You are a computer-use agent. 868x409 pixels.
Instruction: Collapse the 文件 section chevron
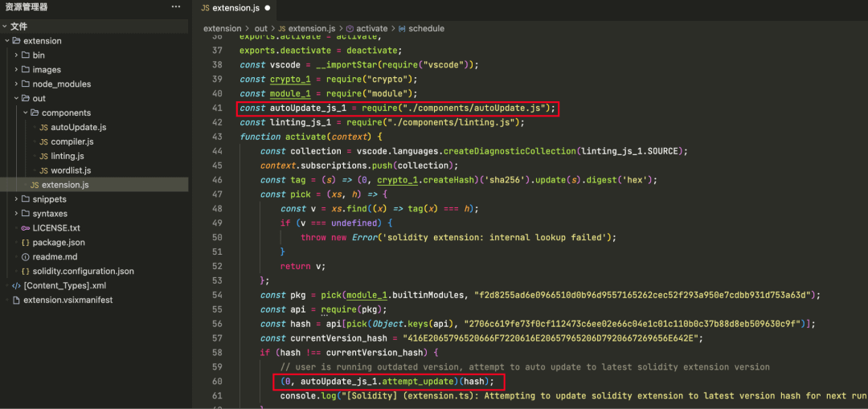[x=5, y=27]
